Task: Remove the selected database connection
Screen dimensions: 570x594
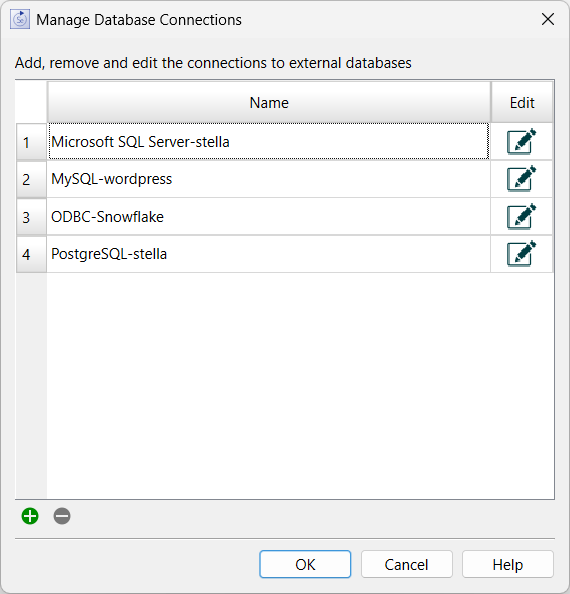Action: (62, 516)
